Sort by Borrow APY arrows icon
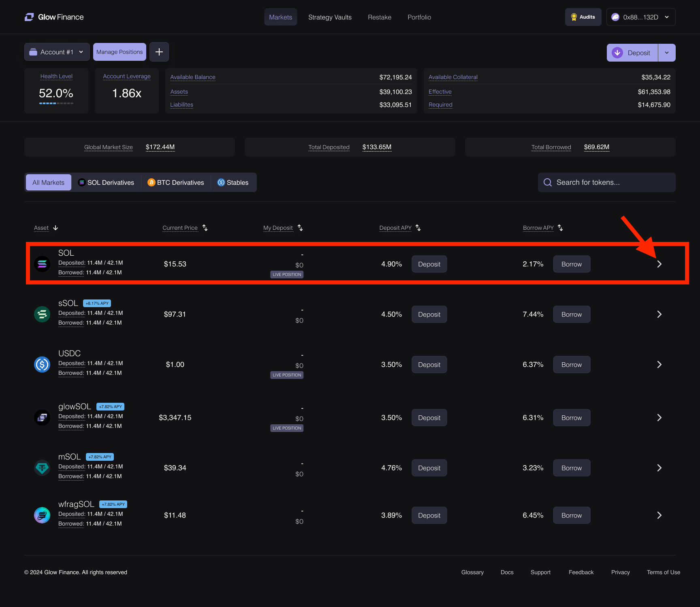700x607 pixels. click(560, 228)
